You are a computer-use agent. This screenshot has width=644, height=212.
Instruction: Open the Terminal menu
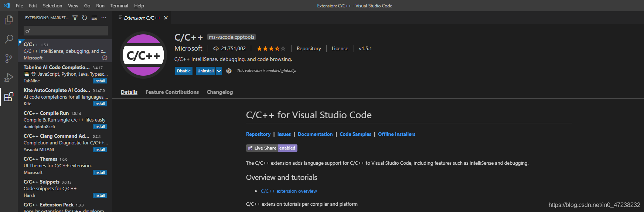point(119,6)
